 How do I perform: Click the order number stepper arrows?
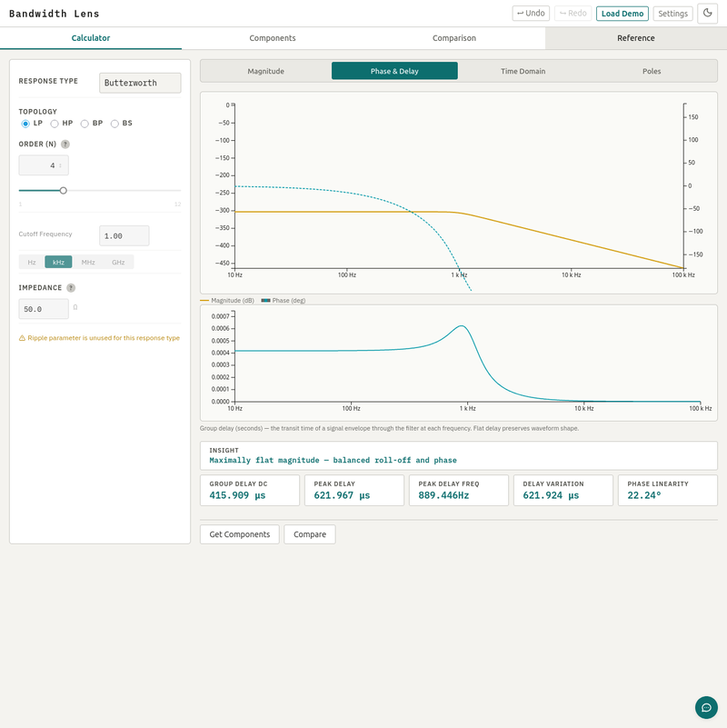click(60, 165)
